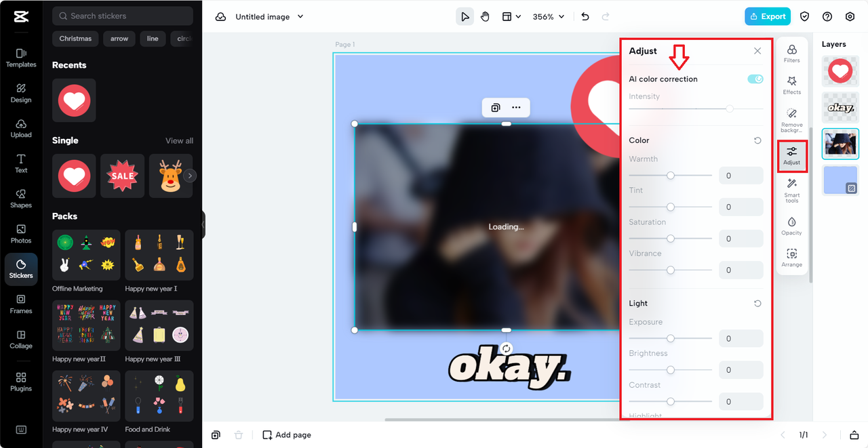Click the CapCut logo icon

coord(21,17)
